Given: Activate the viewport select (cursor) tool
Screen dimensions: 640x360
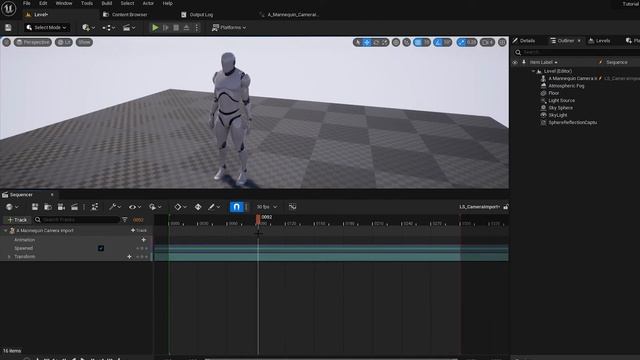Looking at the screenshot, I should pos(358,42).
